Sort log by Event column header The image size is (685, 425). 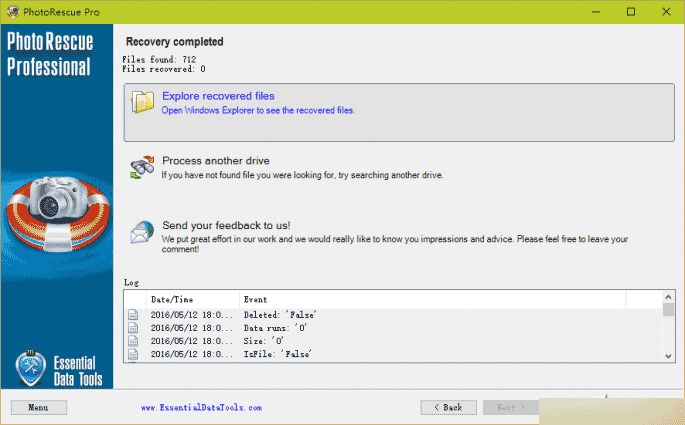click(x=432, y=299)
